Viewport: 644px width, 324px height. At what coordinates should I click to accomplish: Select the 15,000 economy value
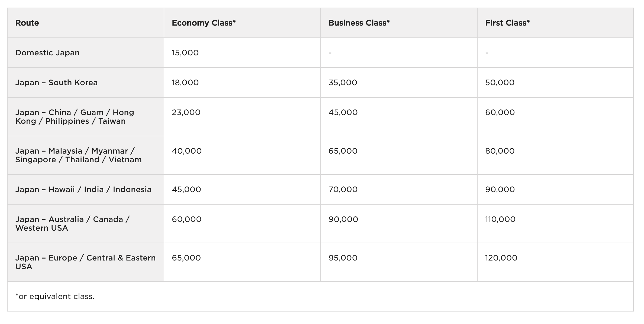185,53
